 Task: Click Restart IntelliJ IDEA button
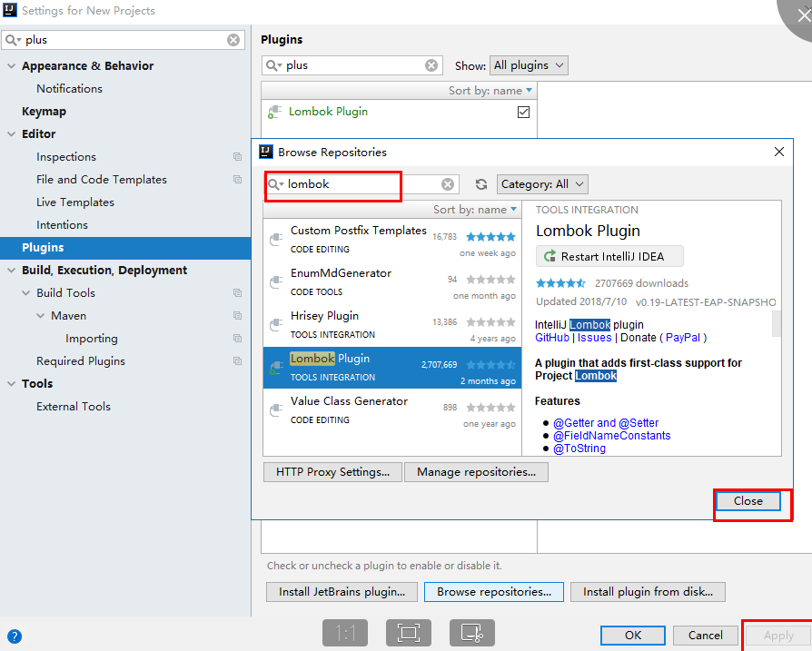click(609, 256)
